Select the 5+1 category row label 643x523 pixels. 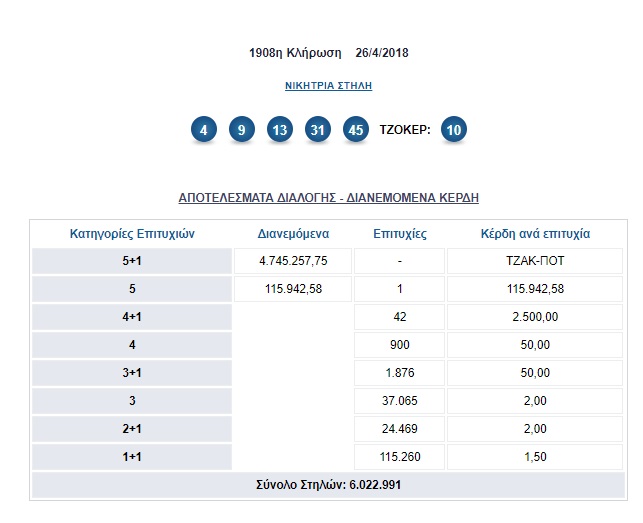click(x=132, y=260)
